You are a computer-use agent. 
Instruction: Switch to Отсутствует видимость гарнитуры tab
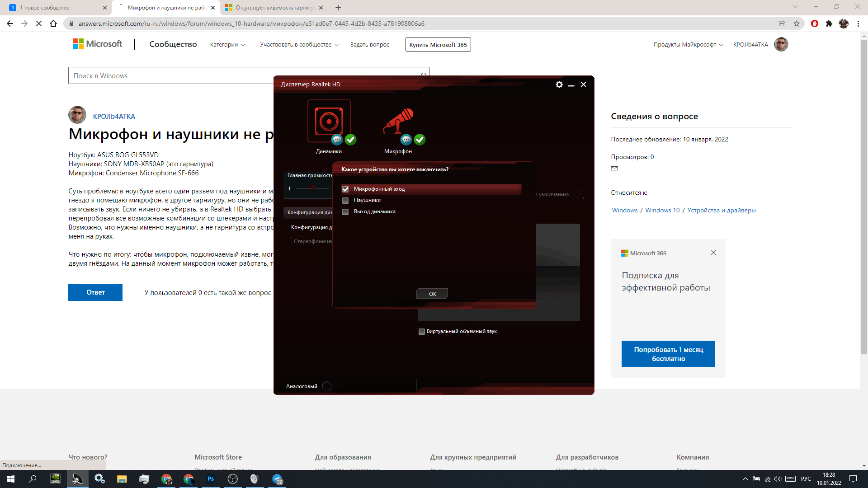274,8
